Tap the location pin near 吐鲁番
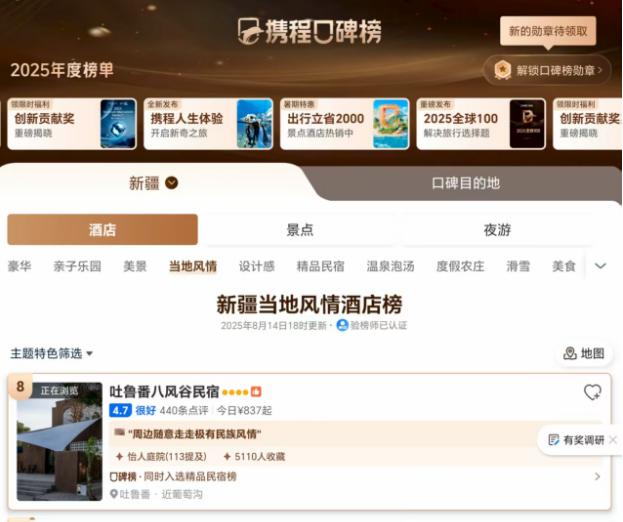The height and width of the screenshot is (522, 623). coord(114,494)
